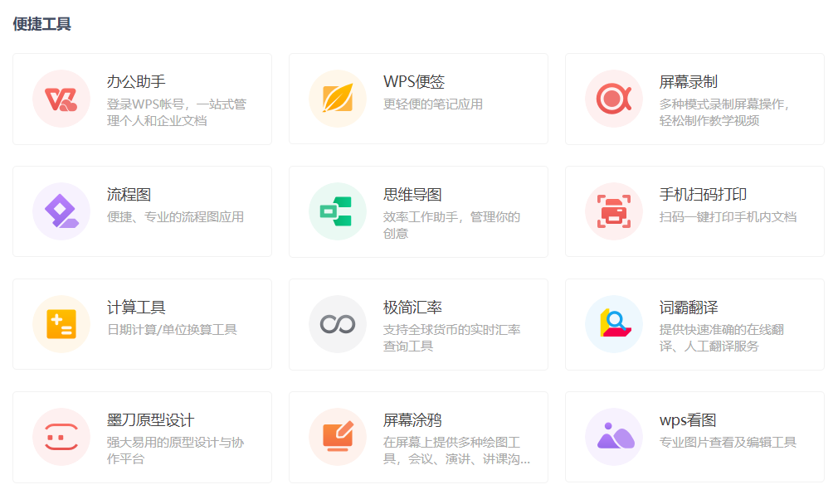Viewport: 838px width, 504px height.
Task: Click the wps看图 description text
Action: pyautogui.click(x=728, y=443)
